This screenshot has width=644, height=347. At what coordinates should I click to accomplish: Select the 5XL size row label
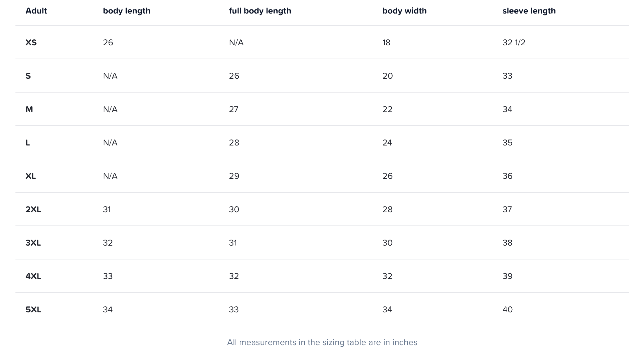point(33,310)
